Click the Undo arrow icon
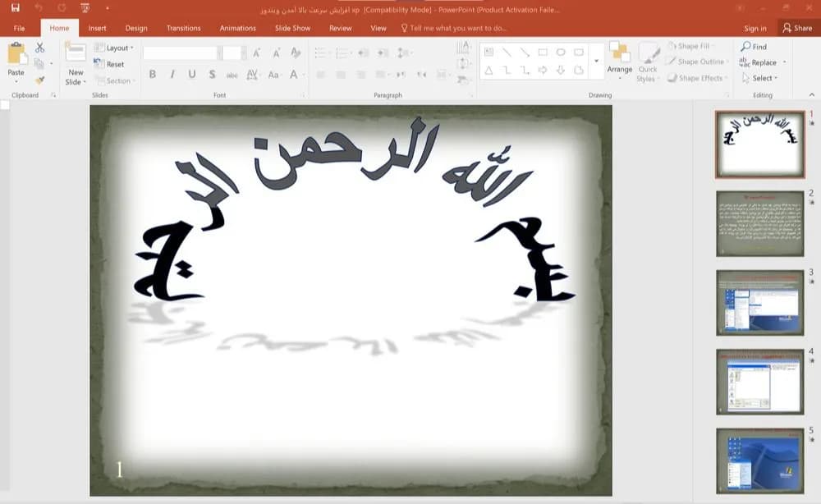The image size is (821, 504). 39,8
